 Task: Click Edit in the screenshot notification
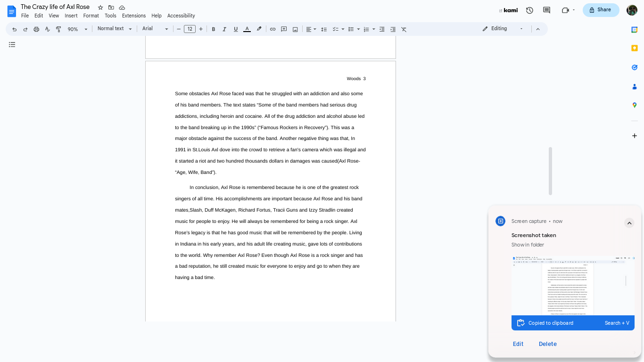(x=518, y=344)
